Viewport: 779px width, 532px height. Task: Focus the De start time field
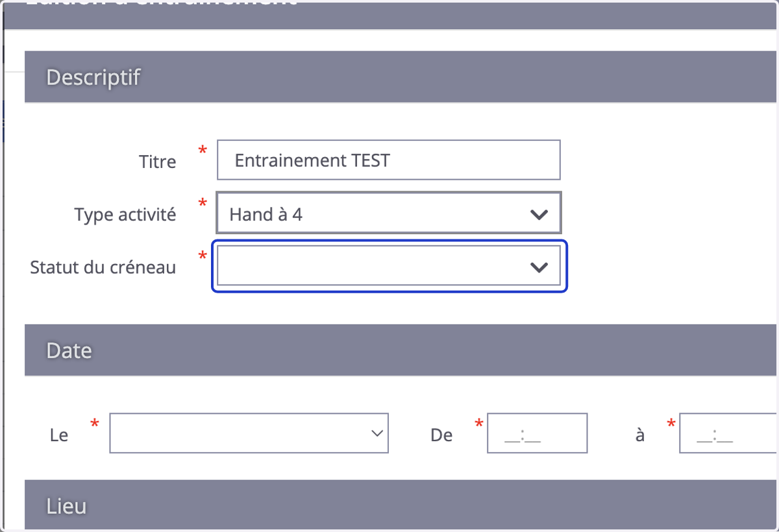537,433
